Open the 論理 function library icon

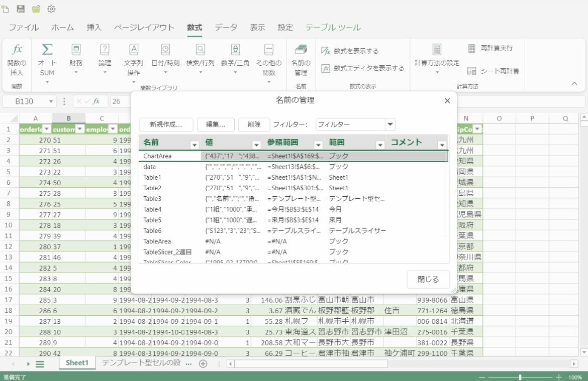point(105,49)
